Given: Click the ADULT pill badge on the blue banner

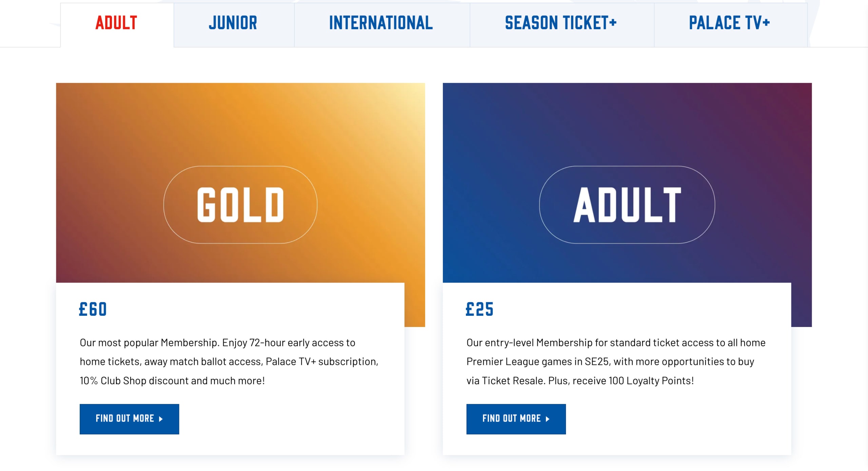Looking at the screenshot, I should click(627, 205).
